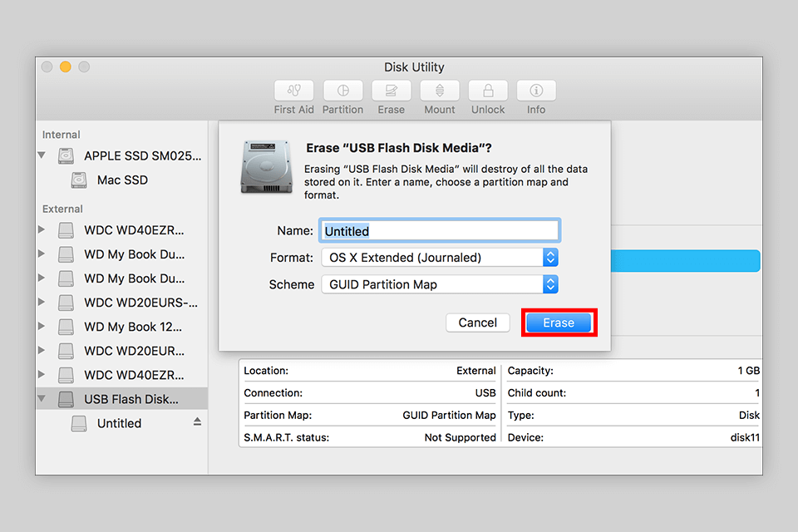
Task: Click the First Aid toolbar icon
Action: point(293,91)
